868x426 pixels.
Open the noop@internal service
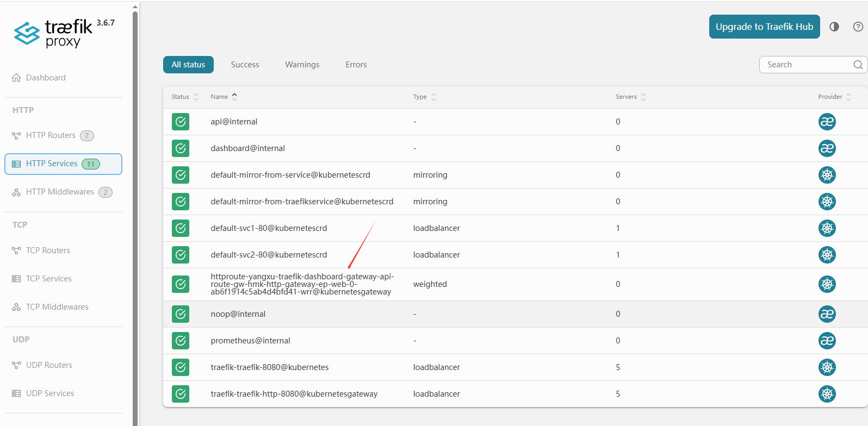point(515,314)
